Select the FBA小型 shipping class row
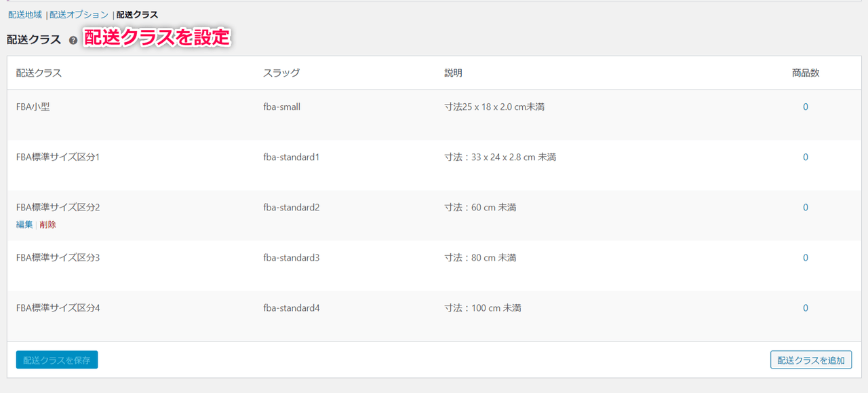The height and width of the screenshot is (393, 868). coord(434,115)
